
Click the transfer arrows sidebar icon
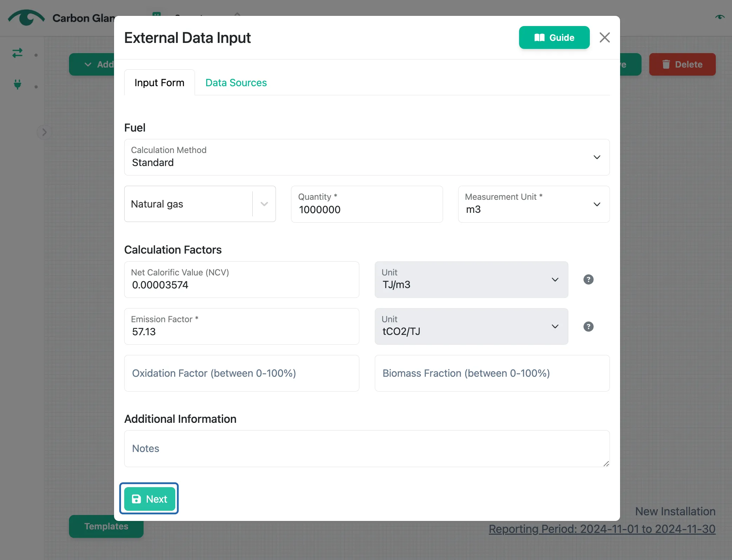tap(17, 53)
